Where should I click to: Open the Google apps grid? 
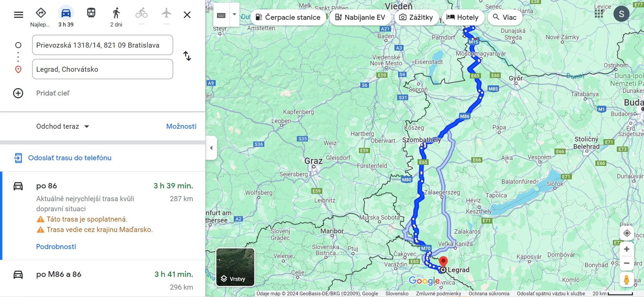pyautogui.click(x=599, y=14)
